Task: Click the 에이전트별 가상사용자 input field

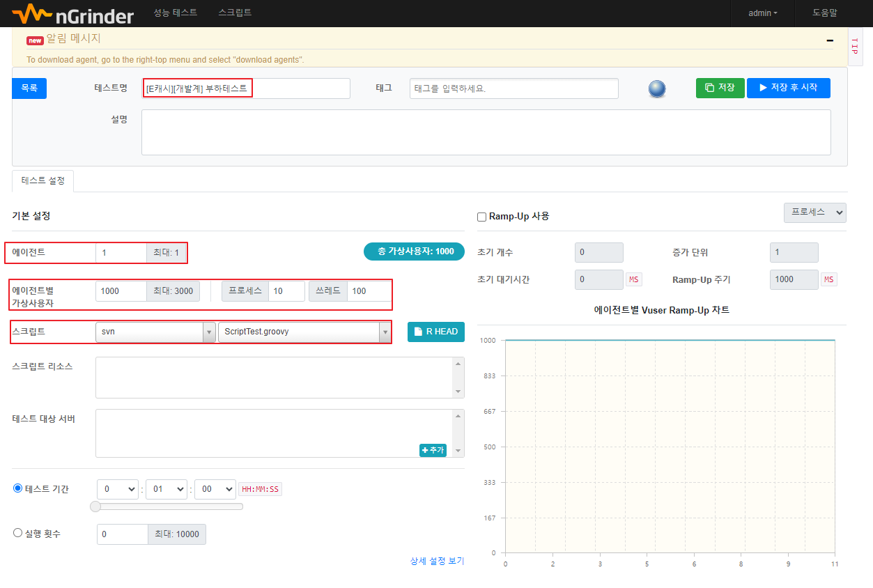Action: (121, 291)
